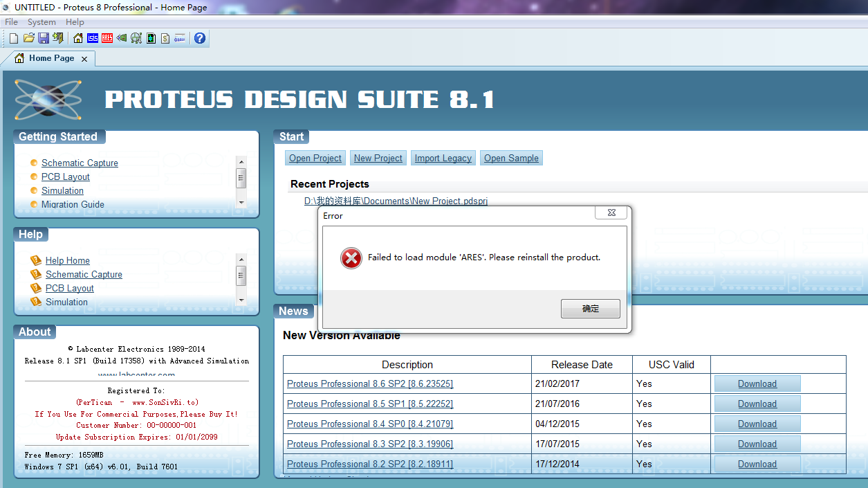
Task: Click Help panel scrollbar down arrow
Action: pos(241,300)
